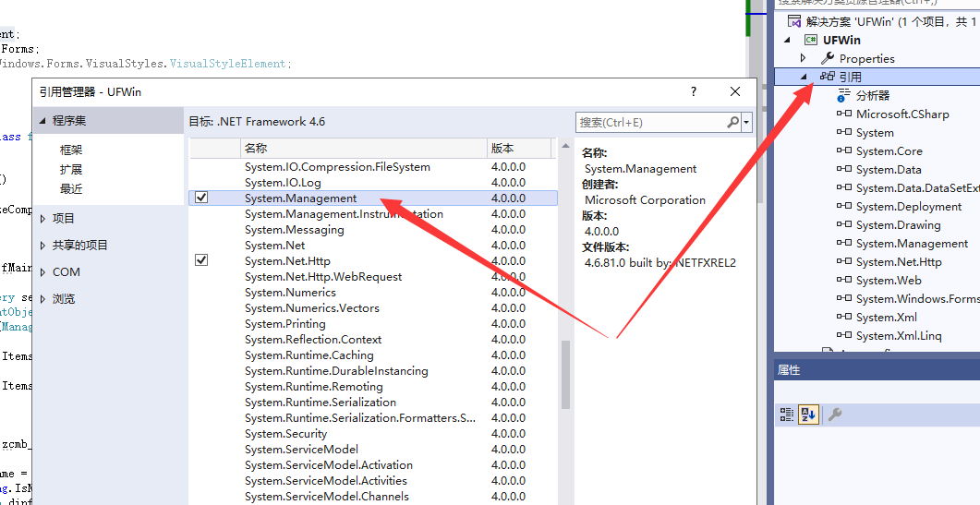
Task: Click the search magnifier icon in reference manager
Action: pyautogui.click(x=732, y=122)
